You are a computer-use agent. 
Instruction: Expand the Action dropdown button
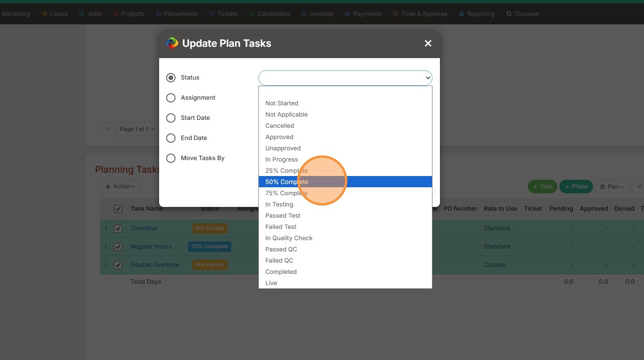point(120,186)
